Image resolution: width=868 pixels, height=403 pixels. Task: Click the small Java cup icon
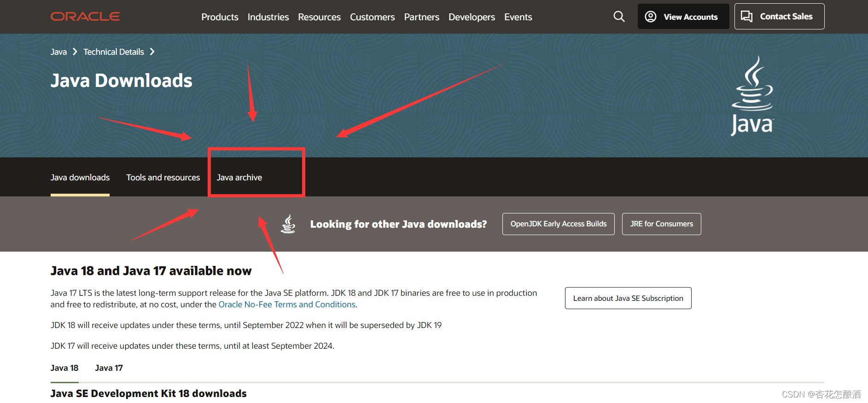pos(288,224)
